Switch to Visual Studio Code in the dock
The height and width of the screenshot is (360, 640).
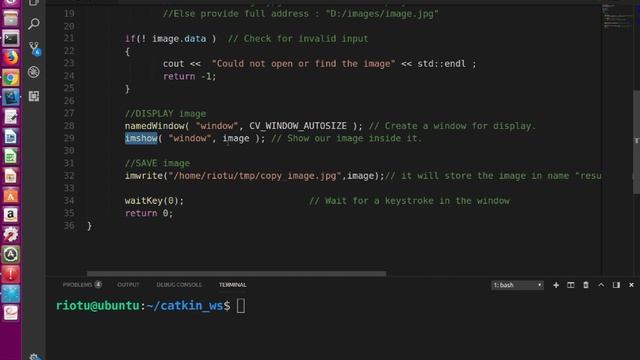(11, 97)
